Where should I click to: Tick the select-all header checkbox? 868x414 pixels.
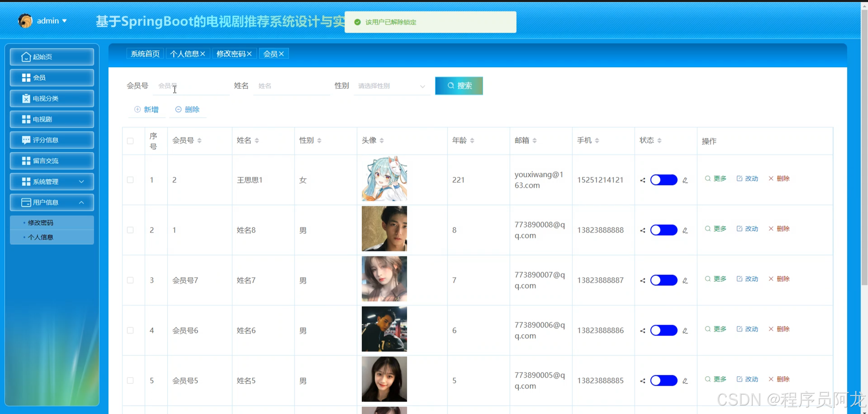[130, 141]
